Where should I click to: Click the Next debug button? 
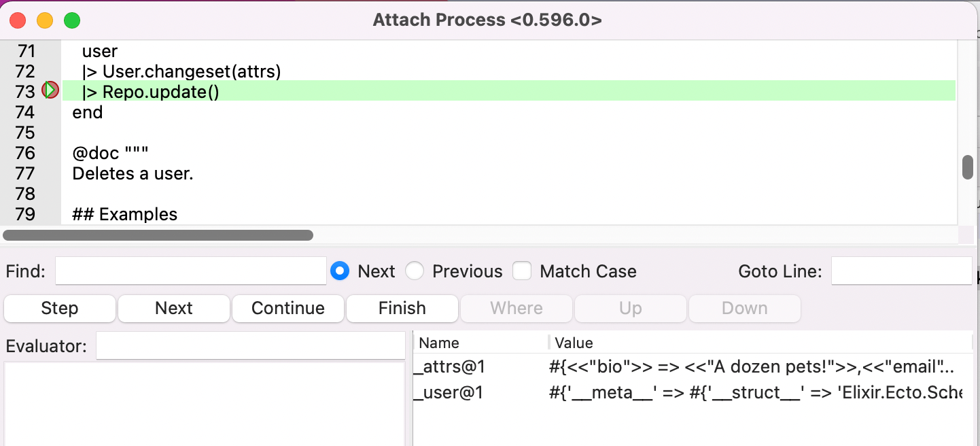click(x=173, y=308)
